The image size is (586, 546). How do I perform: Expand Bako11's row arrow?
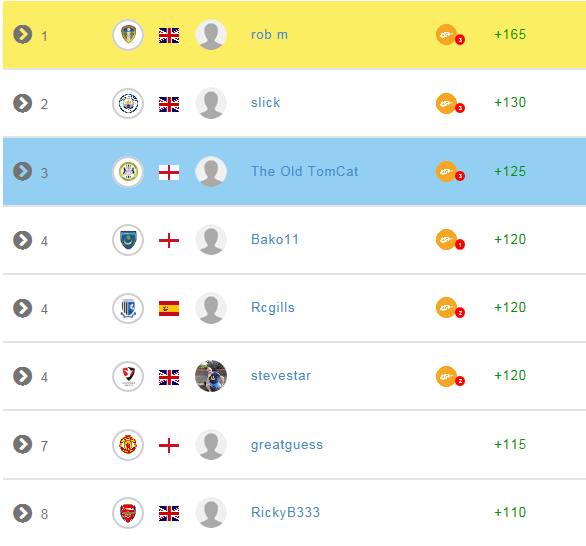click(x=22, y=240)
